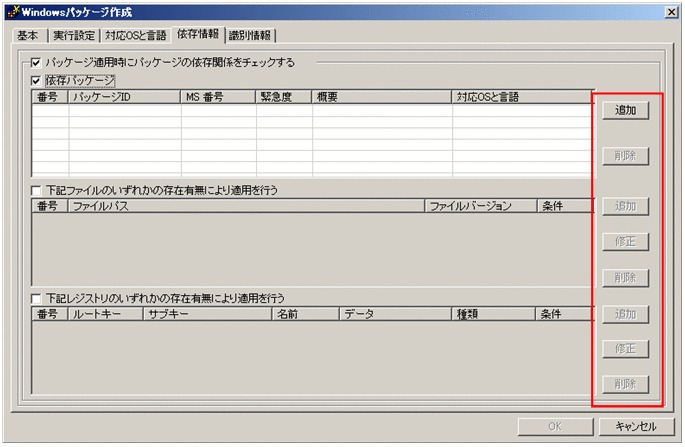Open the 実行設定 tab
Viewport: 685px width, 447px height.
tap(74, 35)
